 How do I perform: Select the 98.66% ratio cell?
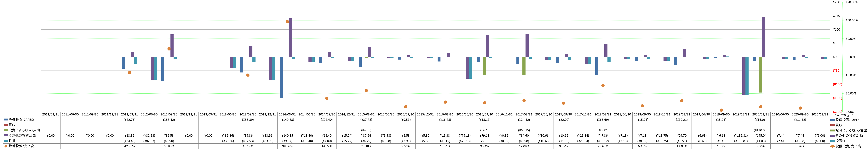[x=287, y=146]
